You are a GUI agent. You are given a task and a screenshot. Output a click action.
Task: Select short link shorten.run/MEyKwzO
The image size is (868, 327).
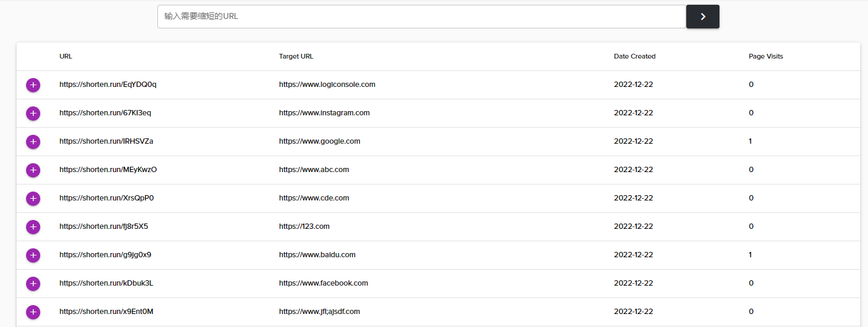tap(108, 170)
